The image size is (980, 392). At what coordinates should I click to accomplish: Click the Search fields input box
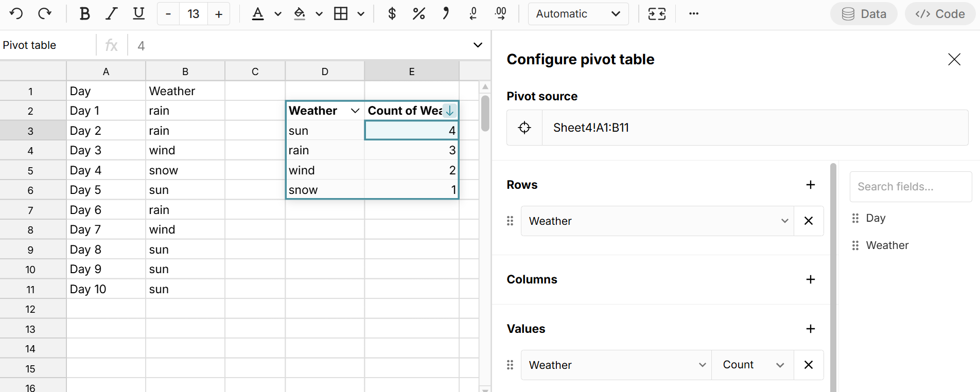(910, 187)
